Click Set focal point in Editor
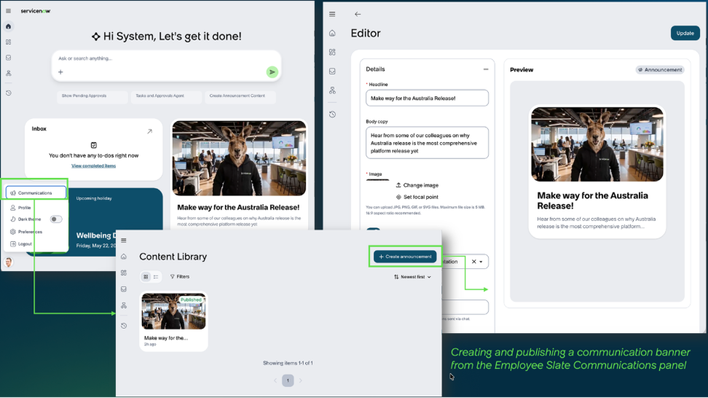Screen dimensions: 708x398 coord(417,197)
